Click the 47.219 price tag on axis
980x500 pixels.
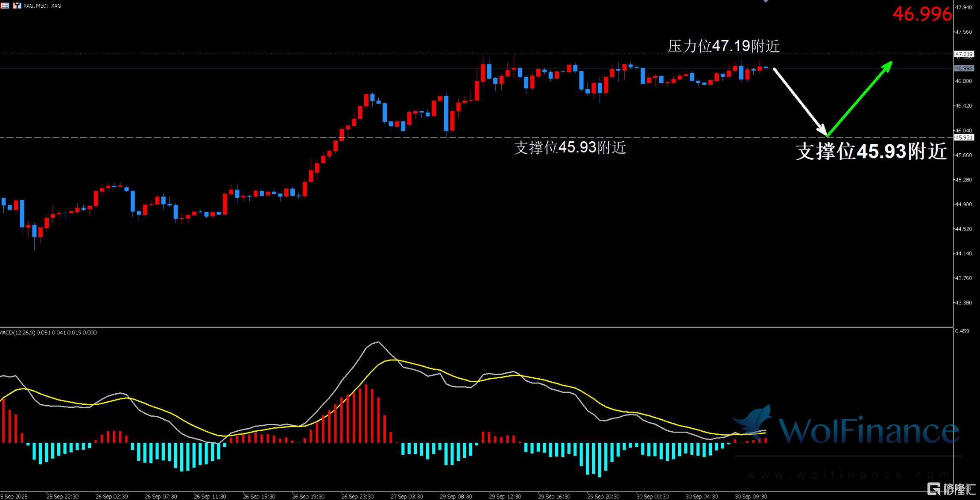pyautogui.click(x=964, y=54)
